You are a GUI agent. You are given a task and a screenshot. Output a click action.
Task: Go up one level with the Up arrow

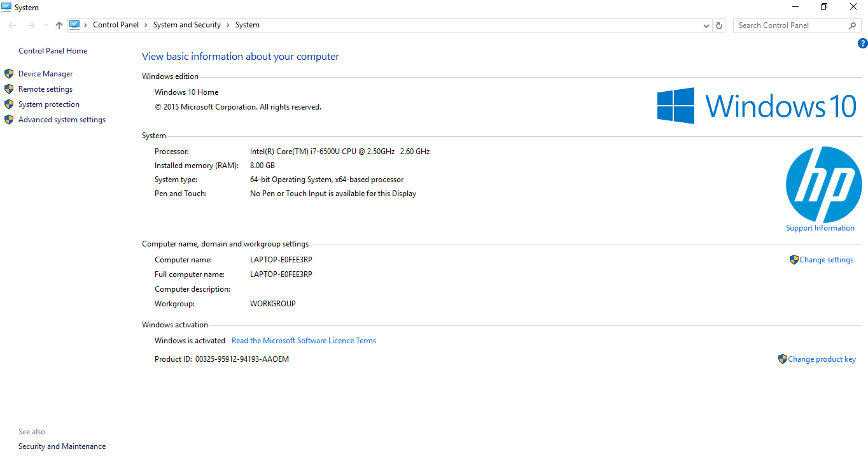click(59, 25)
